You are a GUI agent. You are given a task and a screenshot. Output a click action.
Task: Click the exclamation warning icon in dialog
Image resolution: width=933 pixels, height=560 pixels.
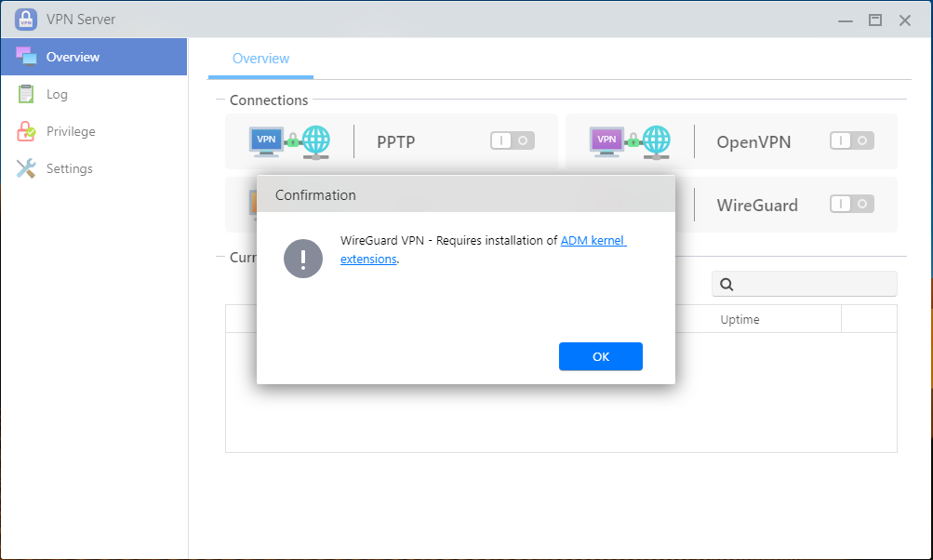303,259
